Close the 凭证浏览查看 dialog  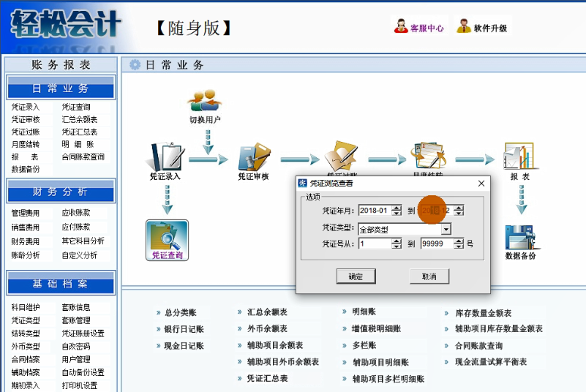[481, 183]
